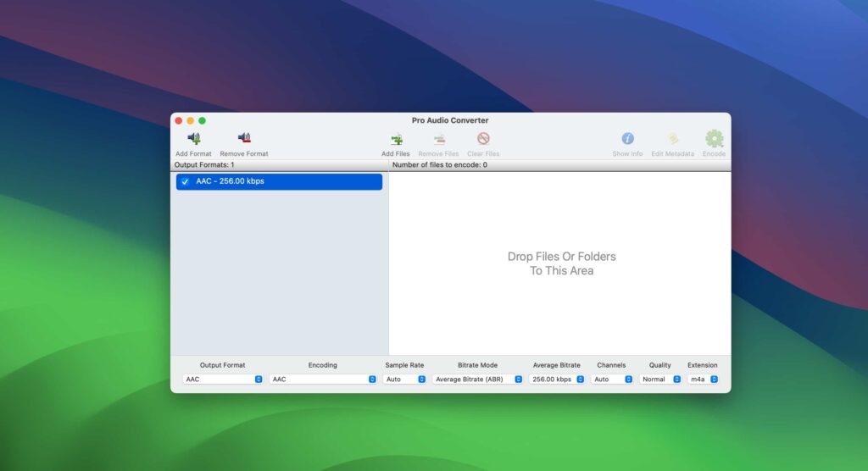Click the Remove Format speaker icon
This screenshot has height=471, width=868.
coord(244,138)
